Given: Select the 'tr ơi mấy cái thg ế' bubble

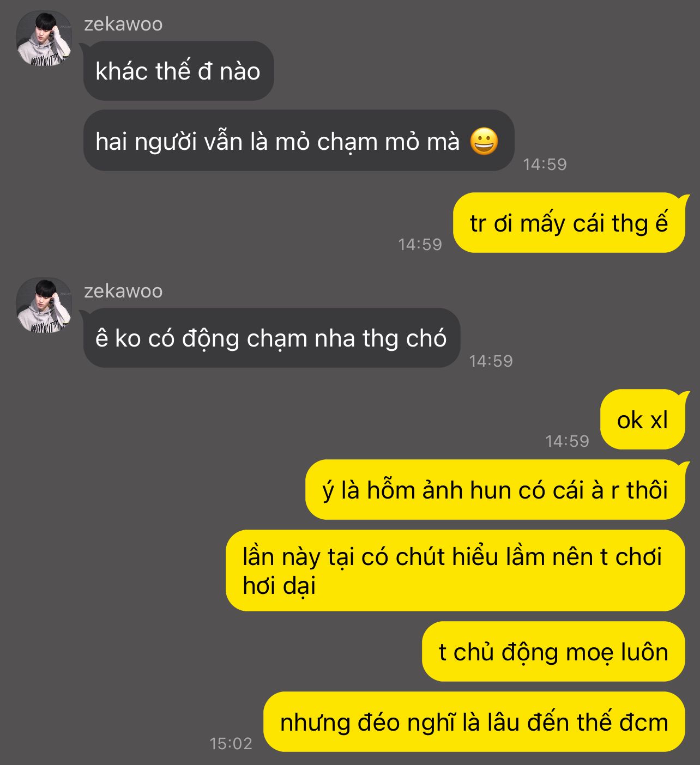Looking at the screenshot, I should click(x=569, y=223).
